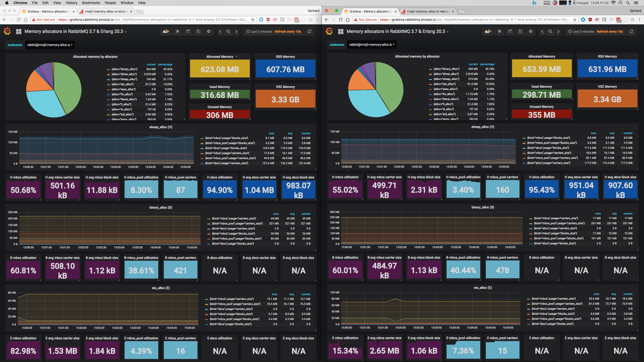The width and height of the screenshot is (644, 362).
Task: Open Share dashboard icon in left window
Action: click(x=188, y=31)
